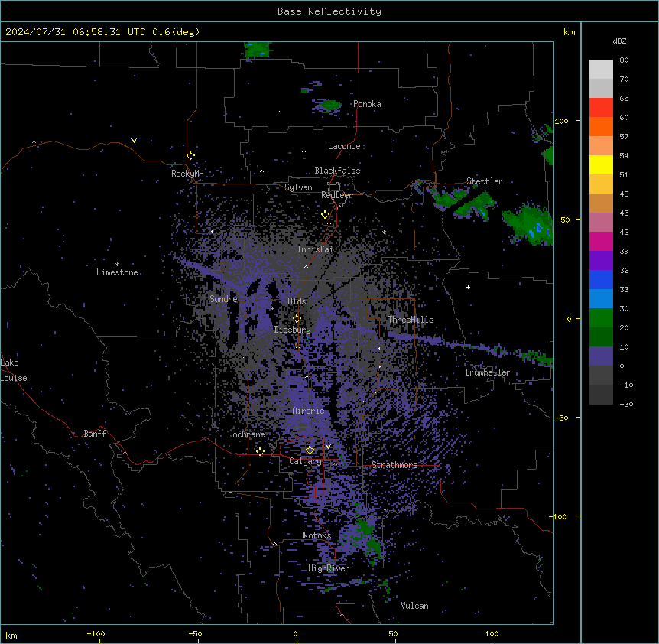Click the Calgary city label
The height and width of the screenshot is (644, 659).
point(305,461)
